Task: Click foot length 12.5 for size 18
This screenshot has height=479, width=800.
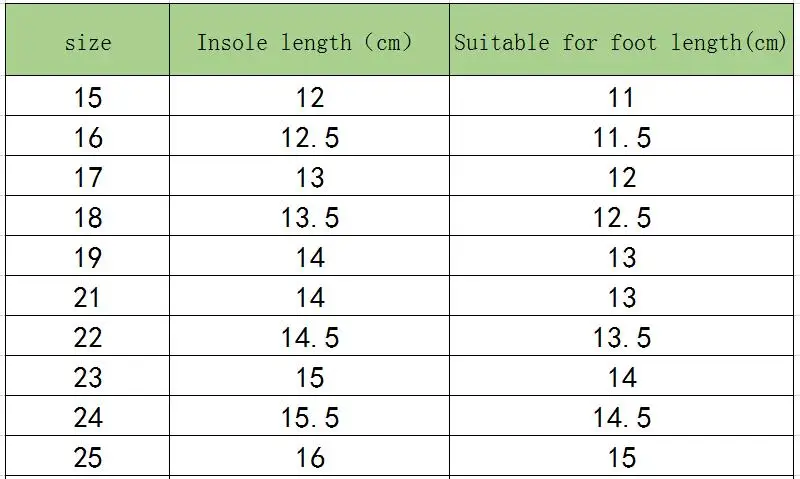Action: pyautogui.click(x=621, y=218)
